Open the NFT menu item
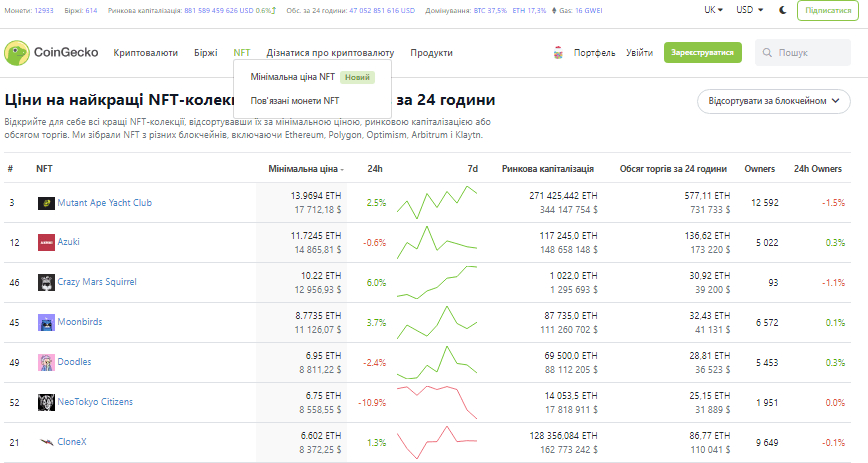The width and height of the screenshot is (868, 463). [x=242, y=53]
